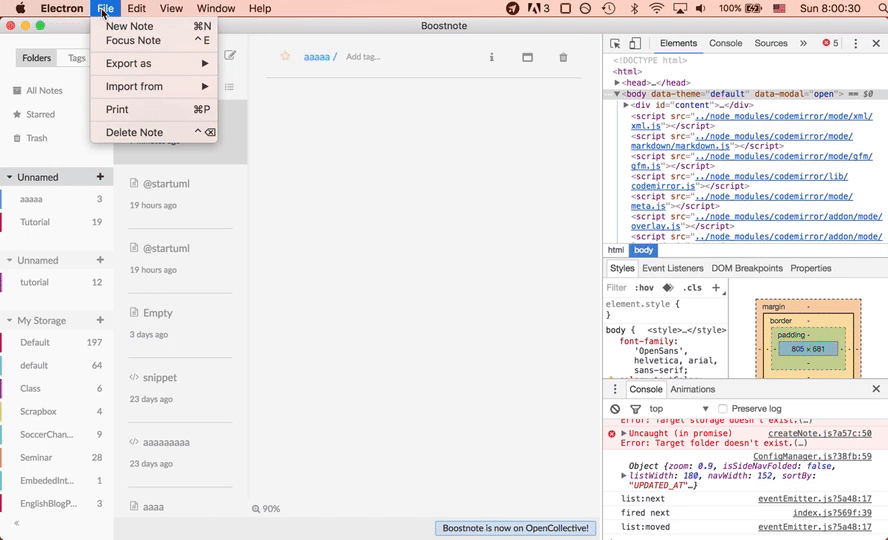Toggle fullscreen editor icon
Viewport: 888px width, 540px height.
coord(527,57)
